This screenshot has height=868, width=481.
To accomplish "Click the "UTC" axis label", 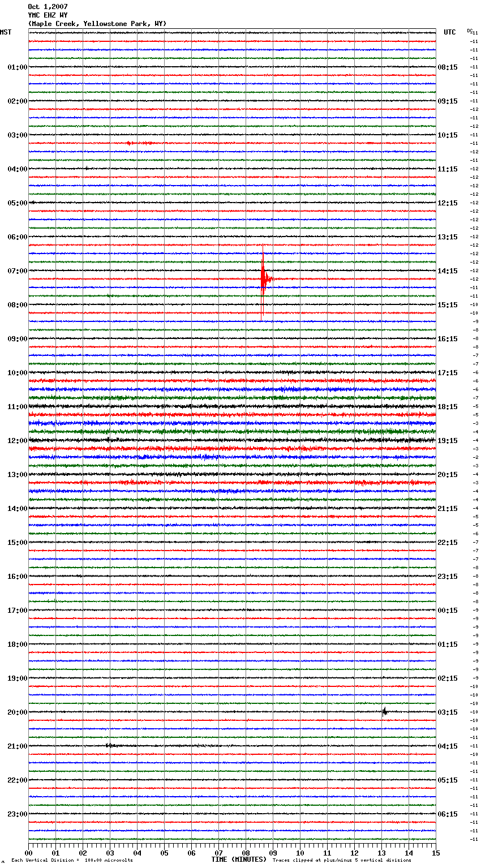I will pos(450,32).
